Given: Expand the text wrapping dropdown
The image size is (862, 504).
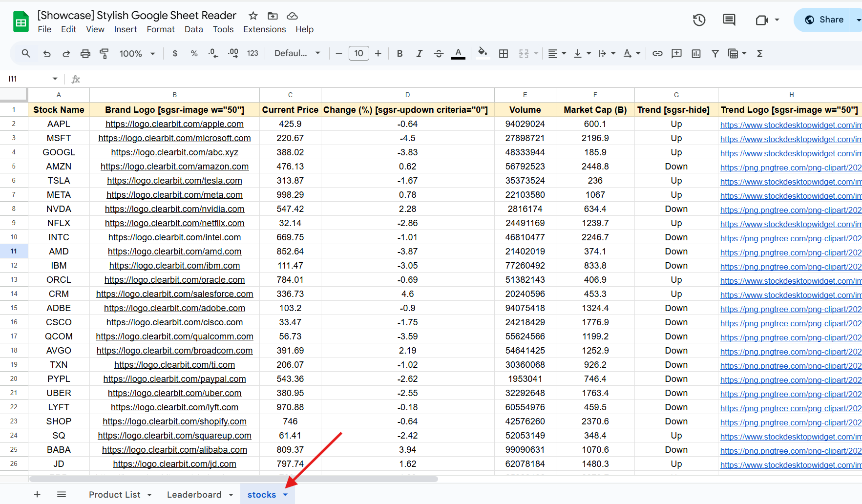Looking at the screenshot, I should 613,54.
